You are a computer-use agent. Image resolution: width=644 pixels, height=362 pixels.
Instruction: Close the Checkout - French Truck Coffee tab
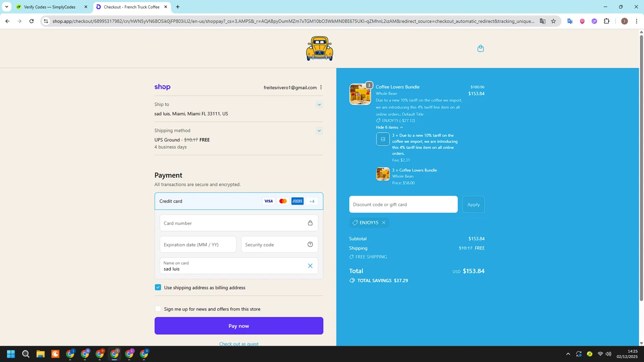pyautogui.click(x=166, y=7)
